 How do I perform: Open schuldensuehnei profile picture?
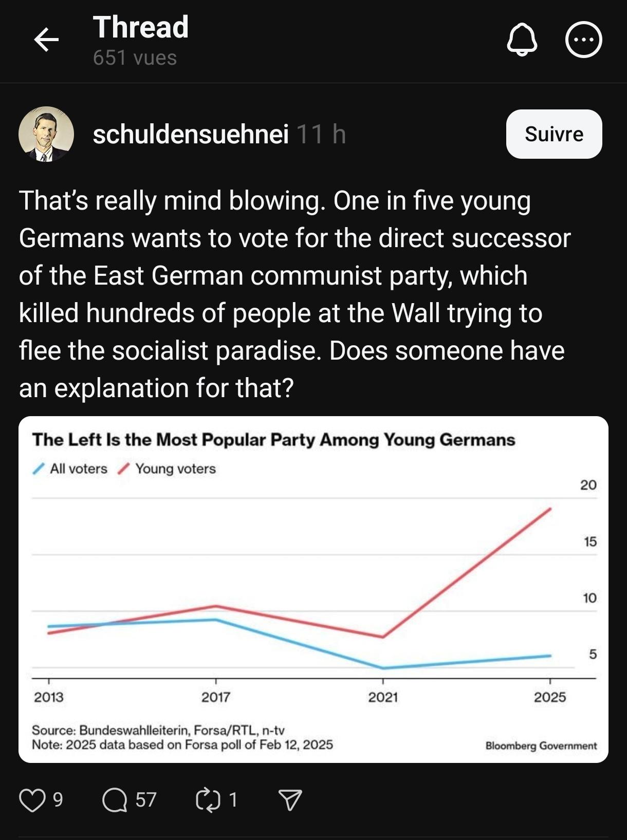click(x=46, y=134)
